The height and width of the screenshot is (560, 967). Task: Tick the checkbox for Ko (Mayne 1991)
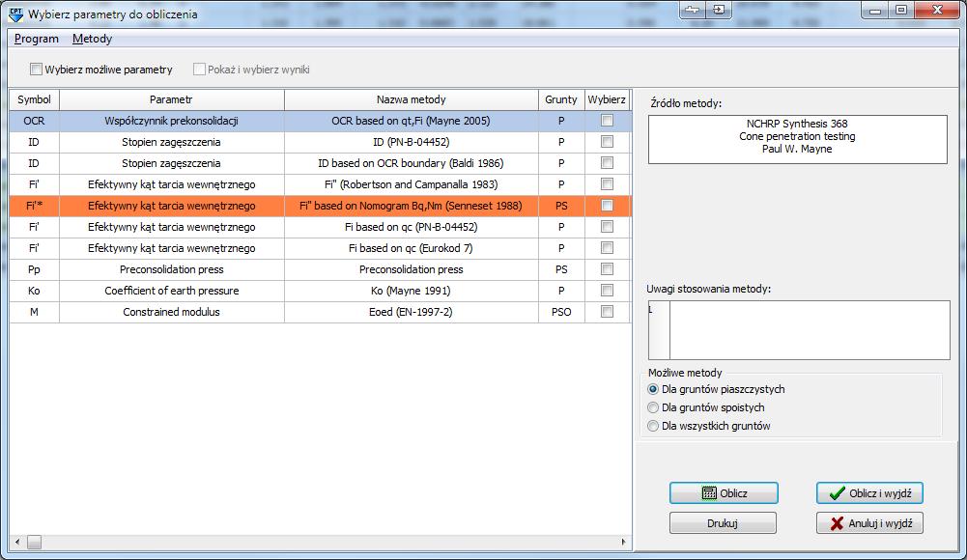point(607,291)
